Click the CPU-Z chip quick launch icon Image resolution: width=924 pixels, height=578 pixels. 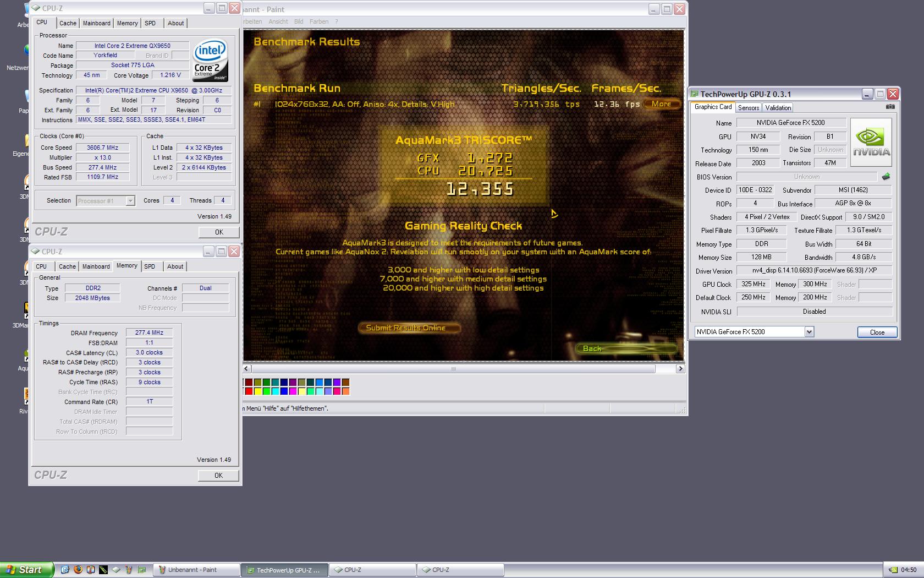coord(116,570)
